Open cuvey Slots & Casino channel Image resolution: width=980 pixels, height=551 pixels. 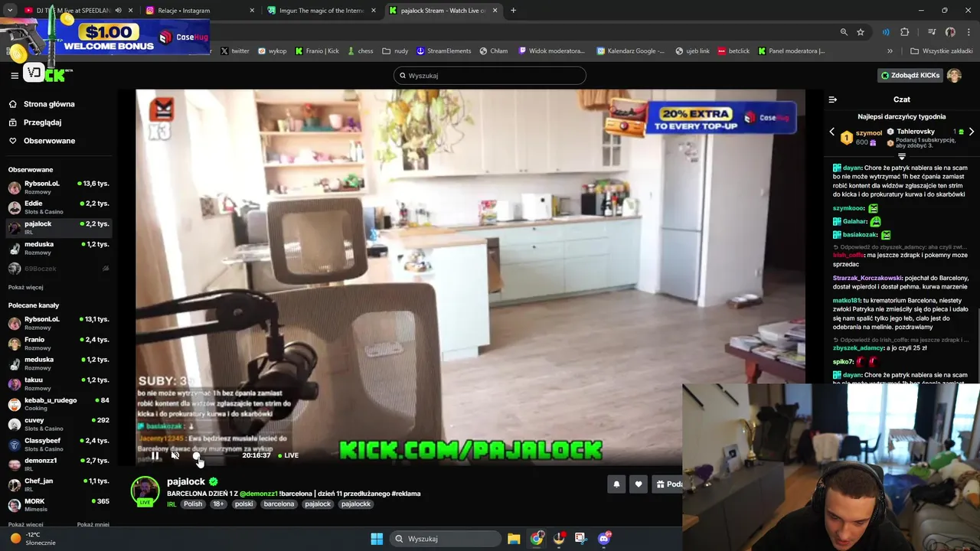[58, 425]
